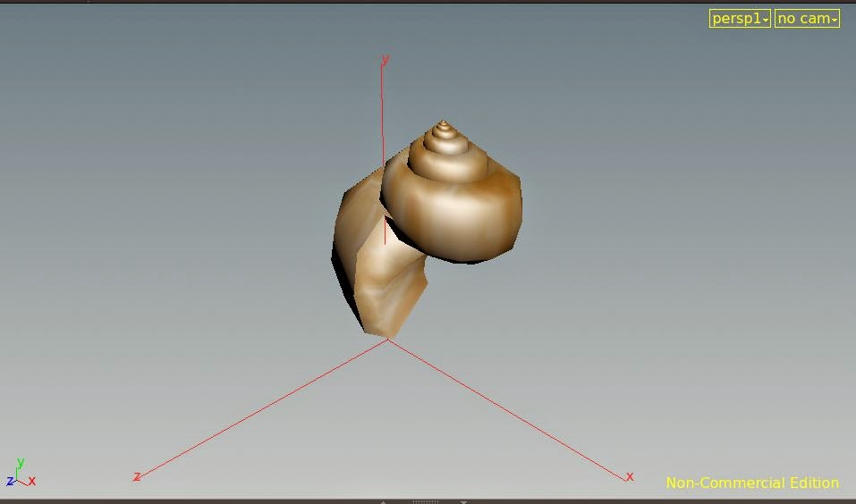Click the red X letter on the orientation gizmo
This screenshot has height=504, width=856.
(32, 481)
